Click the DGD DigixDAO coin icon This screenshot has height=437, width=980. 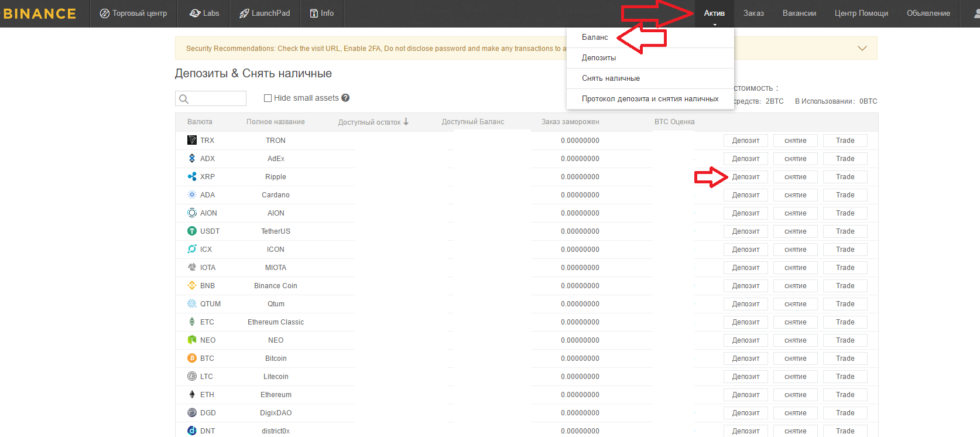point(192,412)
